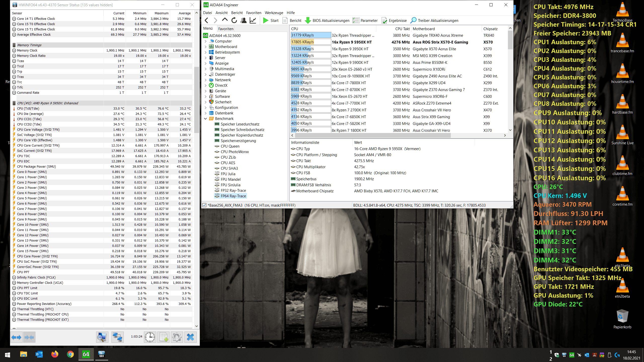Image resolution: width=644 pixels, height=362 pixels.
Task: Select Speicher Lesedurchsatz benchmark
Action: point(240,124)
